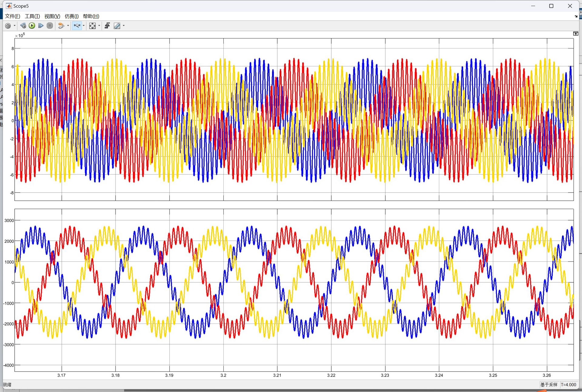
Task: Expand measurements dropdown arrow
Action: tap(124, 26)
